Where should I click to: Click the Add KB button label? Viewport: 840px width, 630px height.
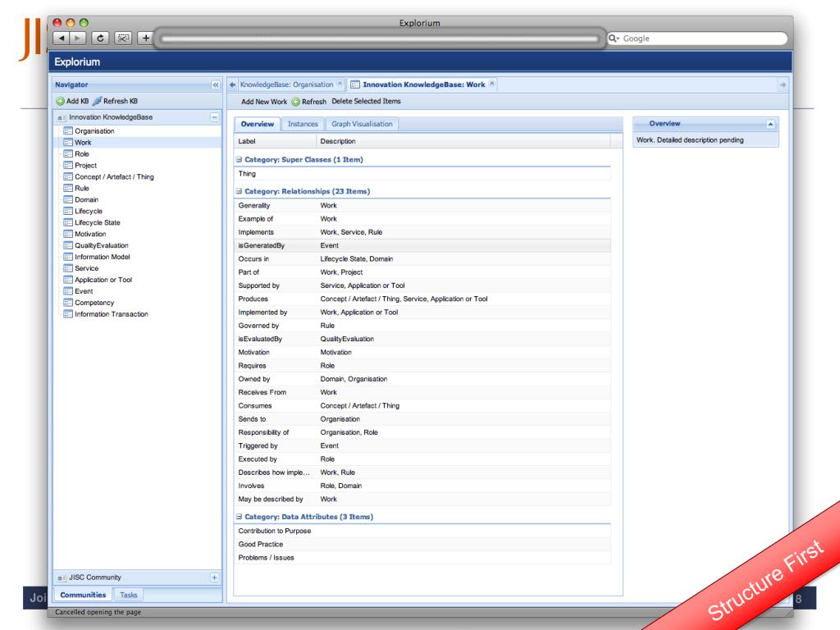click(78, 101)
